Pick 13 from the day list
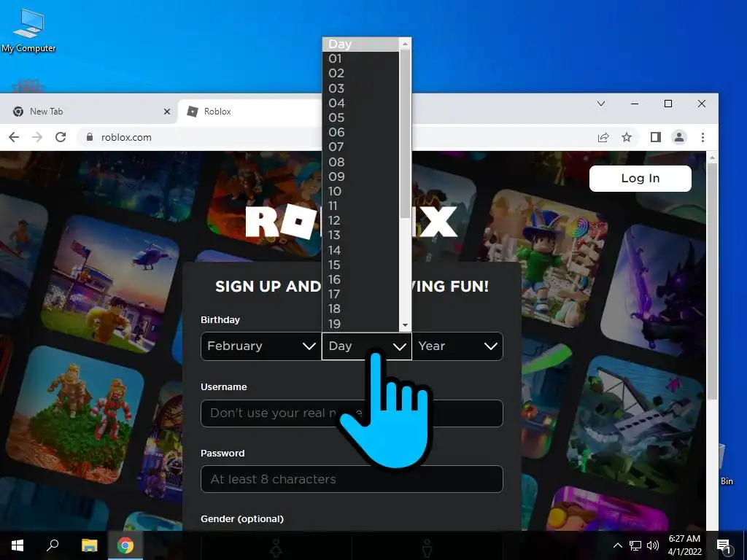The width and height of the screenshot is (747, 560). tap(360, 236)
